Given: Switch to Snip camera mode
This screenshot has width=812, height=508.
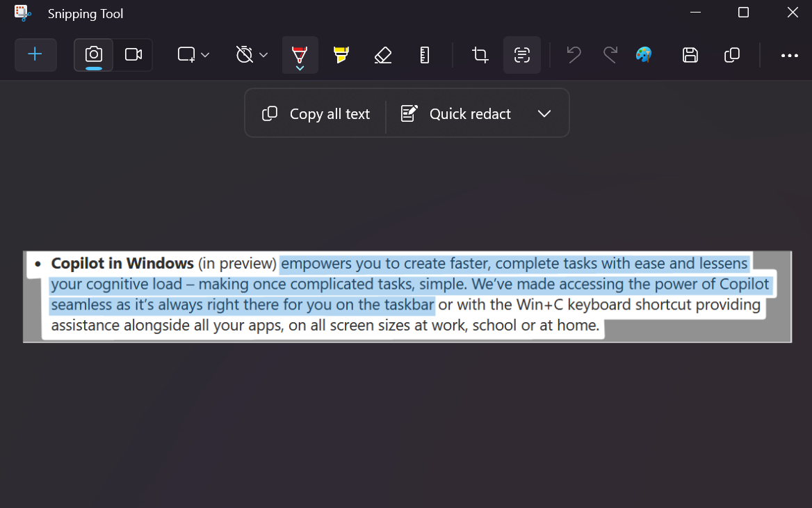Looking at the screenshot, I should [94, 54].
